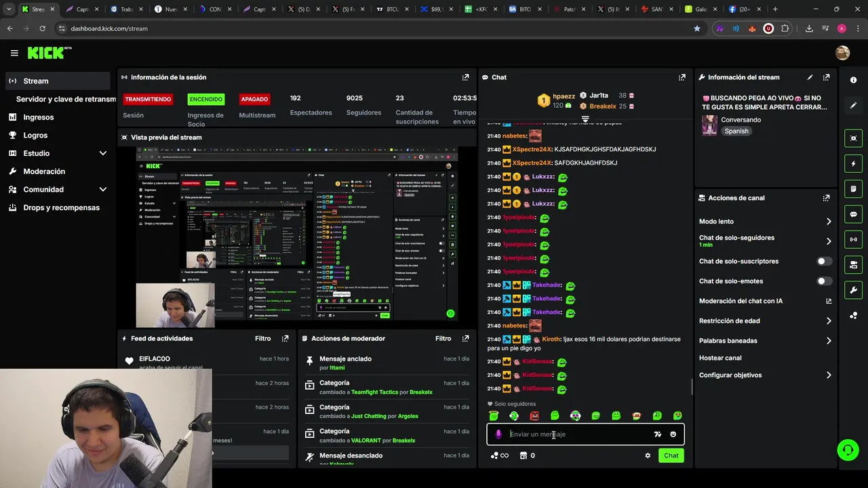Expand the Comunidad sidebar section

pyautogui.click(x=103, y=190)
